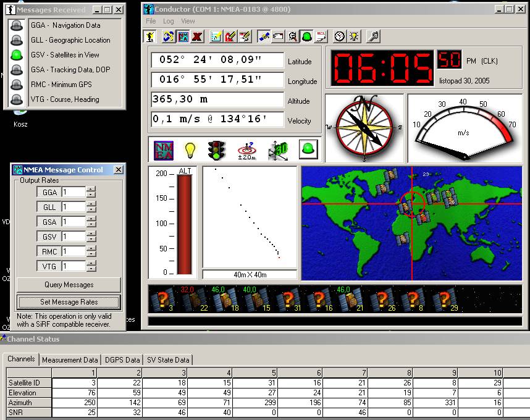530x420 pixels.
Task: Click the large NMEA protocol icon
Action: 163,150
